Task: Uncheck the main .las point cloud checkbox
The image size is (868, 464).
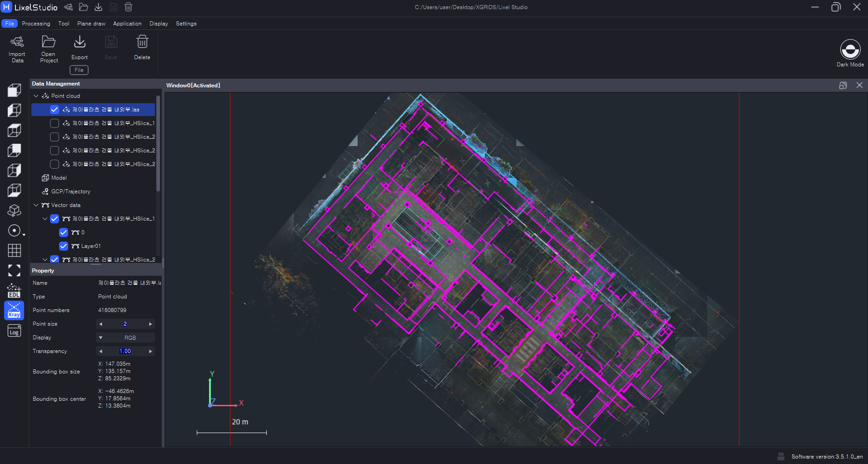Action: click(55, 110)
